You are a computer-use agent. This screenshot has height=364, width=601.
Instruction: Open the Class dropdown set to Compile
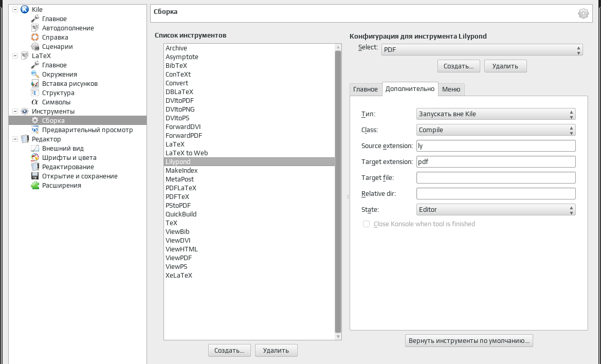pyautogui.click(x=496, y=130)
